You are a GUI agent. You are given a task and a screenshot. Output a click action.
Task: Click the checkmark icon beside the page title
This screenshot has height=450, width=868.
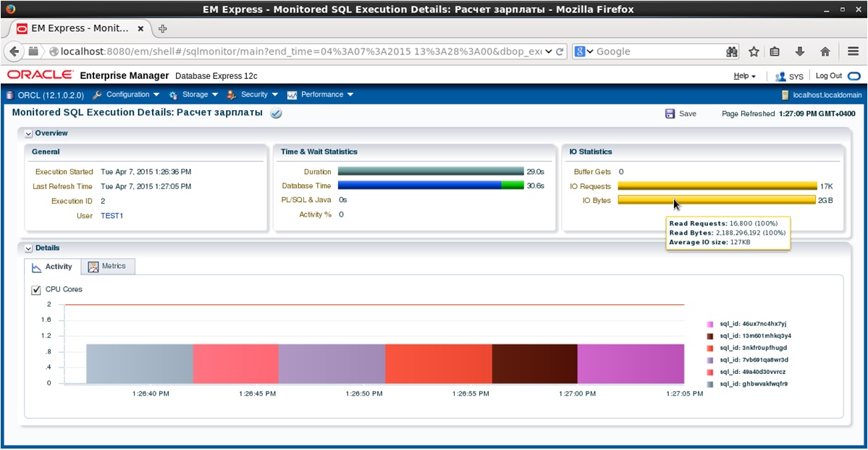point(275,114)
